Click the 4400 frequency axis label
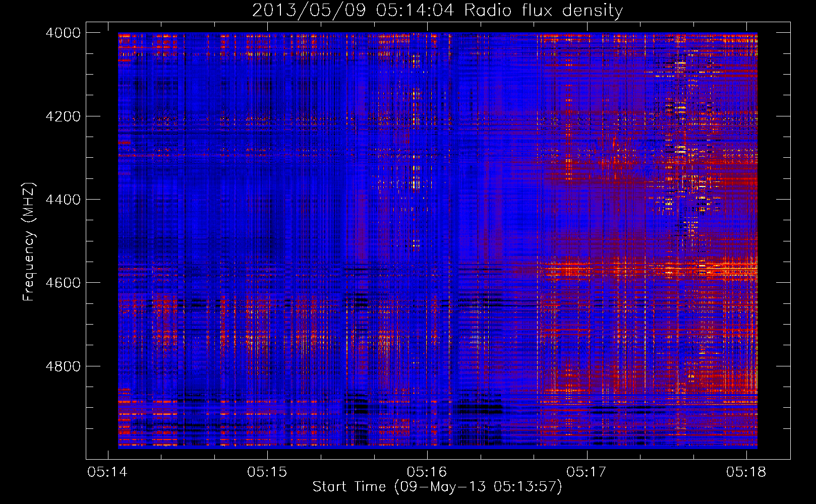 [x=63, y=200]
